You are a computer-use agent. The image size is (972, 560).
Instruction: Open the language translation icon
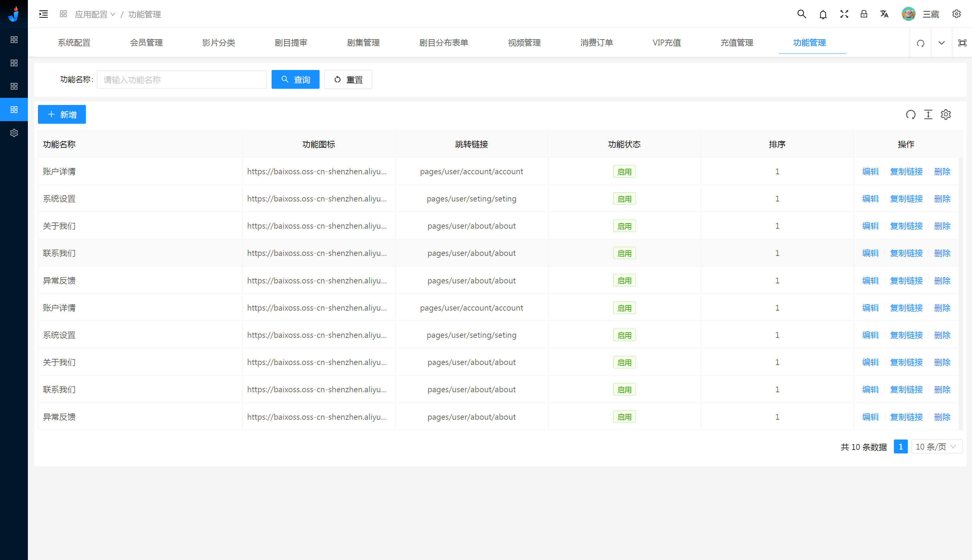(884, 14)
